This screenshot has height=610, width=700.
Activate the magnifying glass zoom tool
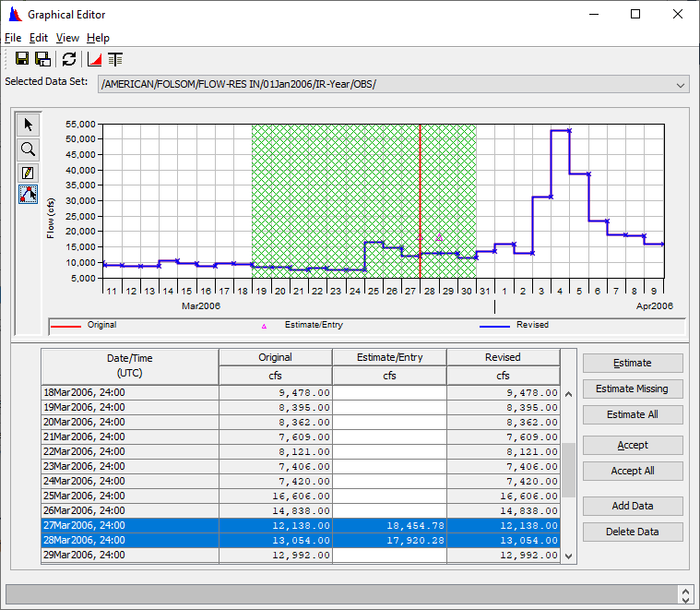pyautogui.click(x=28, y=149)
